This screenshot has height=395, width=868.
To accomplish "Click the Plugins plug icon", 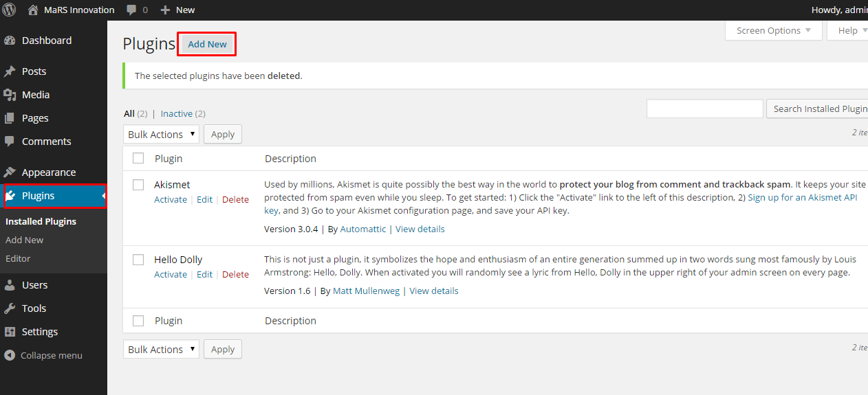I will [x=10, y=196].
